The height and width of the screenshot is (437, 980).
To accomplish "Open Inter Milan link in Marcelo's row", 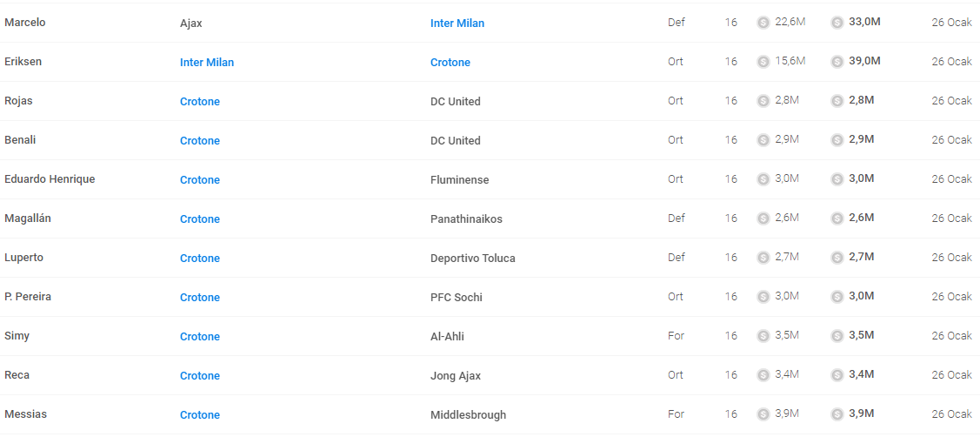I will [457, 24].
